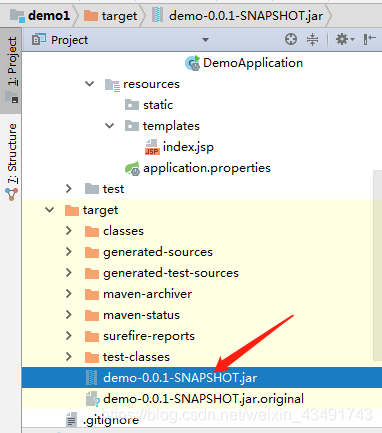Viewport: 382px width, 433px height.
Task: Expand the classes folder
Action: [69, 231]
